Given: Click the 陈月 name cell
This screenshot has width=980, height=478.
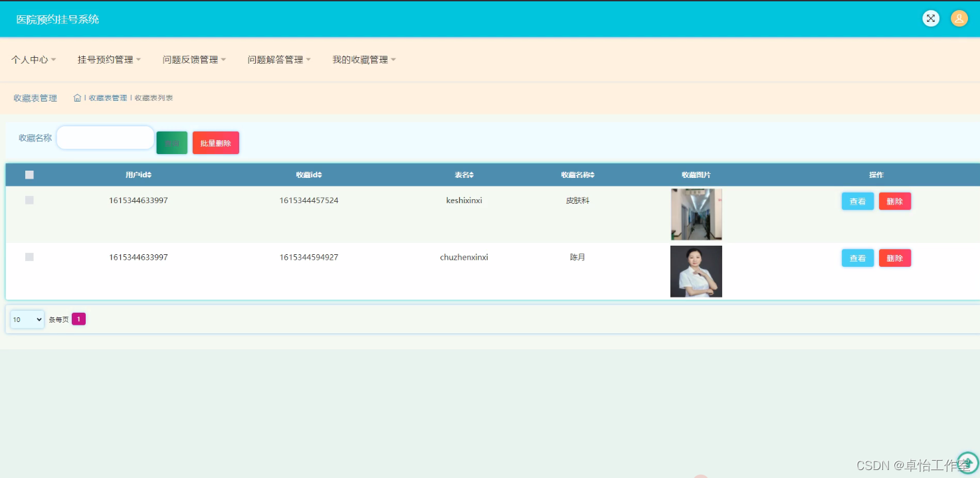Looking at the screenshot, I should coord(577,257).
